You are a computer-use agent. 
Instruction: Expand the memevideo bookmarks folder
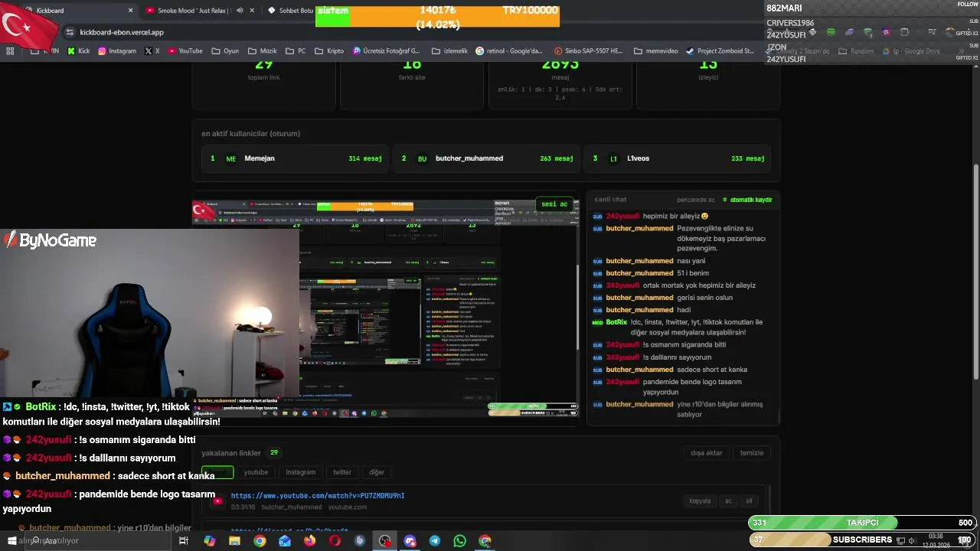point(655,51)
